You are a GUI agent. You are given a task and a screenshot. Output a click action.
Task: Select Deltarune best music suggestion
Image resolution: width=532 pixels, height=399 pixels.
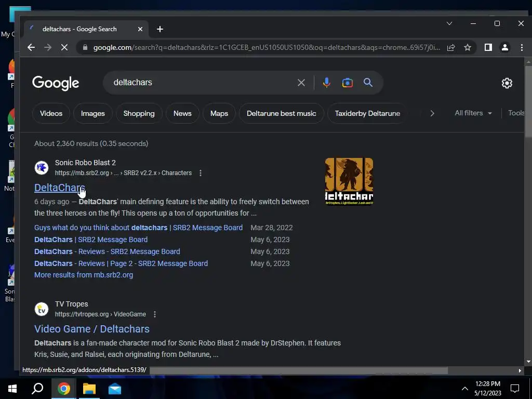(x=281, y=113)
